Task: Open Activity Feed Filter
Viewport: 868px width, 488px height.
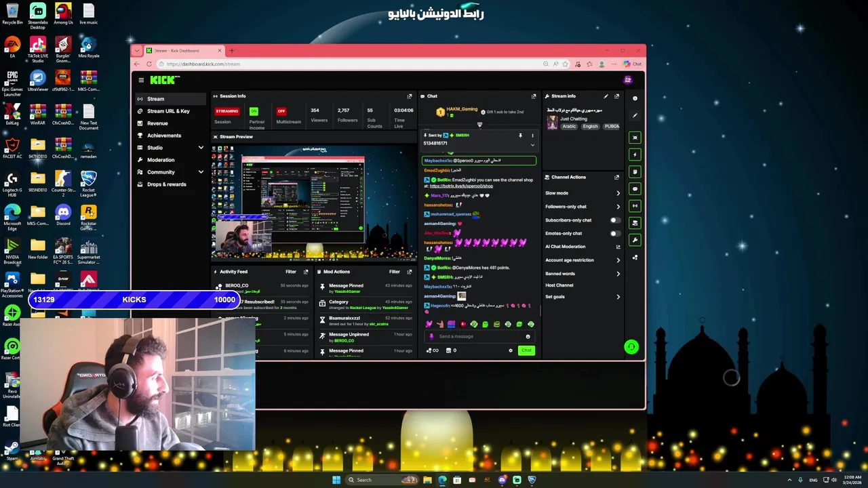Action: (x=291, y=272)
